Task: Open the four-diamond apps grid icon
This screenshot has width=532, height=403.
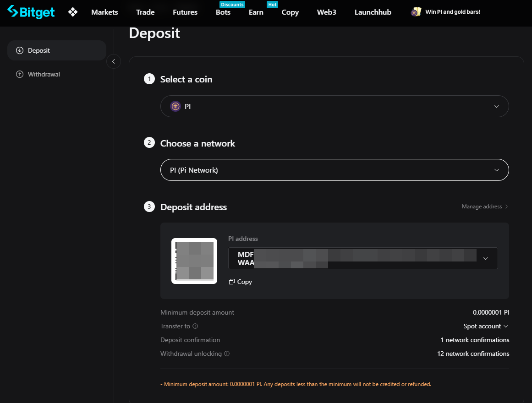Action: [x=72, y=12]
